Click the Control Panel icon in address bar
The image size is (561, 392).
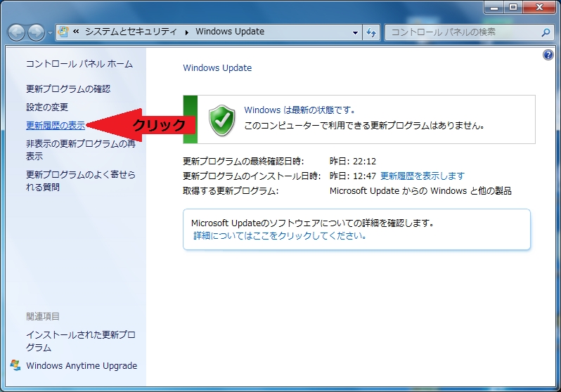pos(63,32)
